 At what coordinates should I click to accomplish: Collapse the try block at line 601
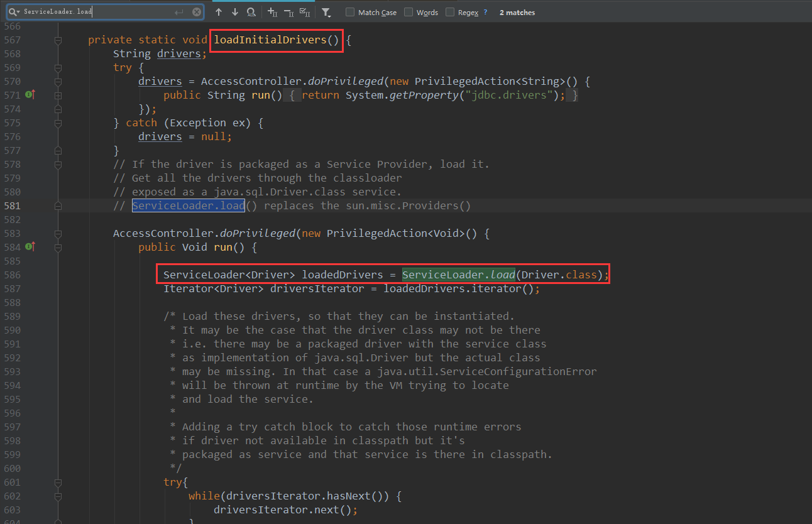click(x=58, y=482)
